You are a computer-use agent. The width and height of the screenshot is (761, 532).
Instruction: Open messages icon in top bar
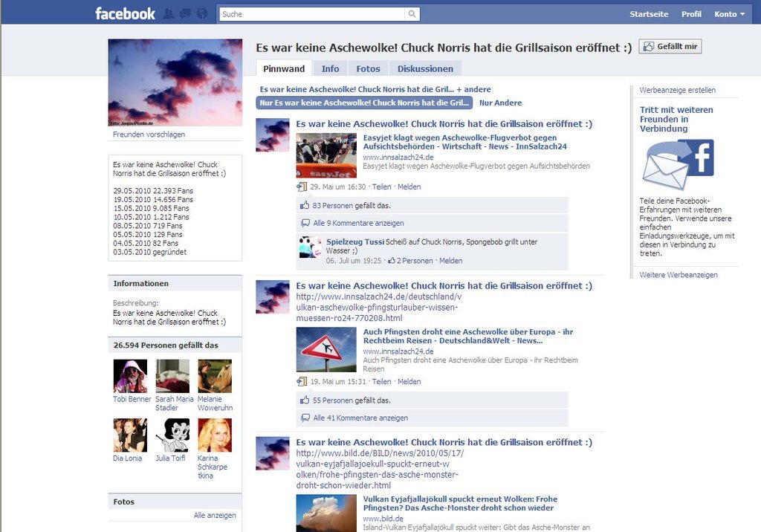click(185, 13)
